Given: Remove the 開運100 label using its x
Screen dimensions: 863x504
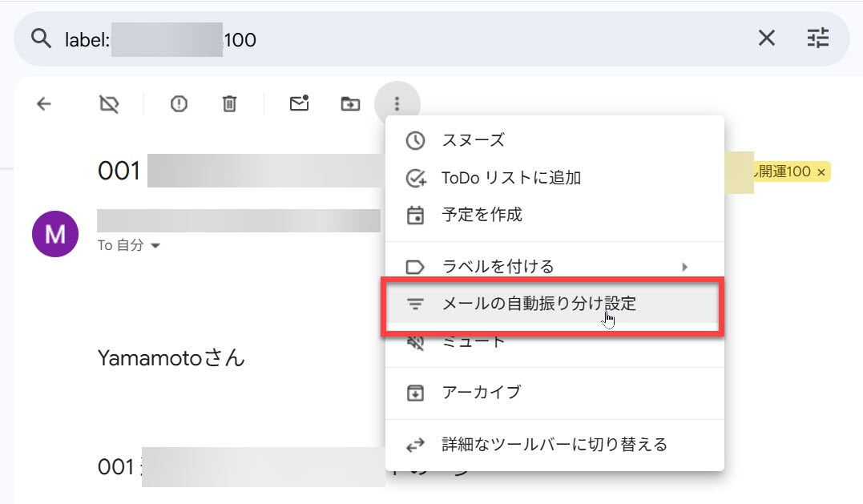Looking at the screenshot, I should pos(821,172).
